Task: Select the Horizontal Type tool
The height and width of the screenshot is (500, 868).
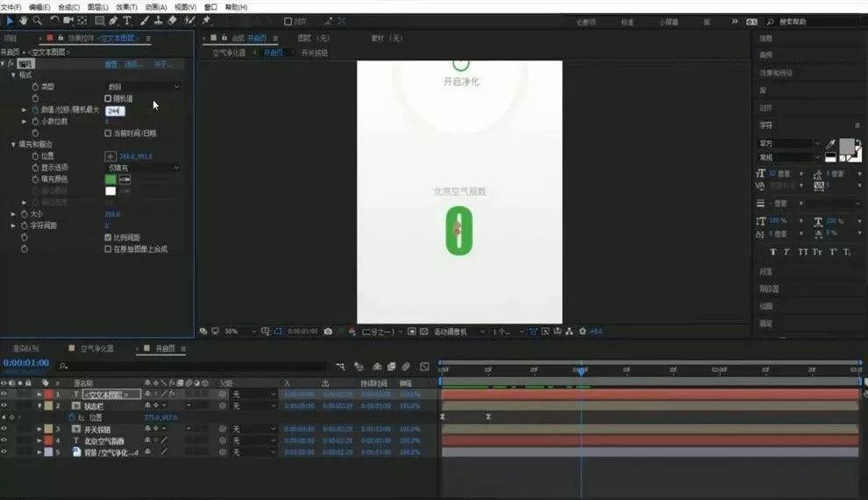Action: [127, 20]
